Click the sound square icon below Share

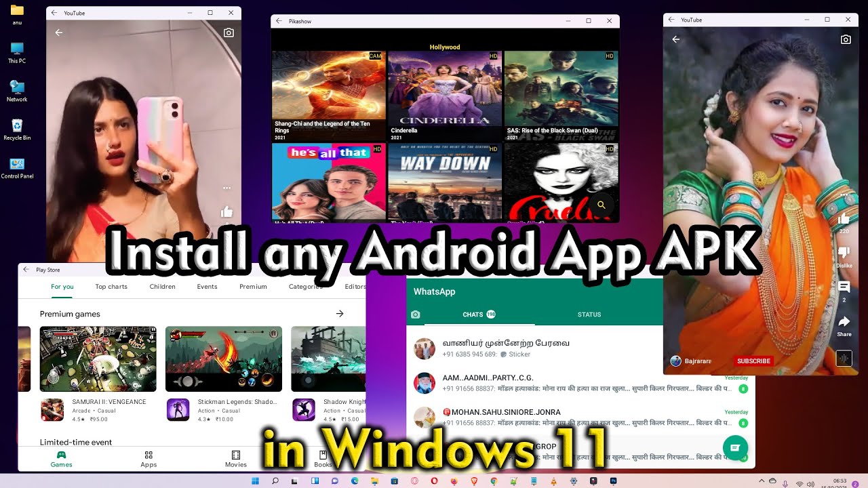click(x=844, y=358)
